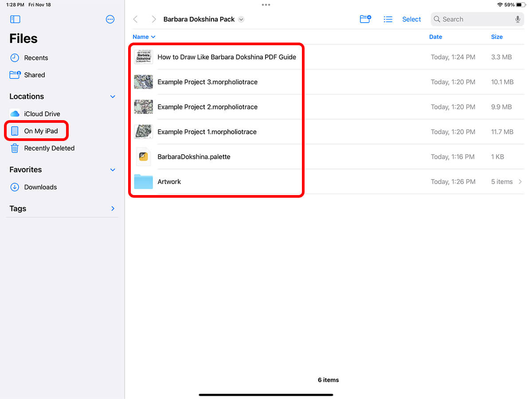The width and height of the screenshot is (532, 399).
Task: Select iCloud Drive location
Action: (42, 114)
